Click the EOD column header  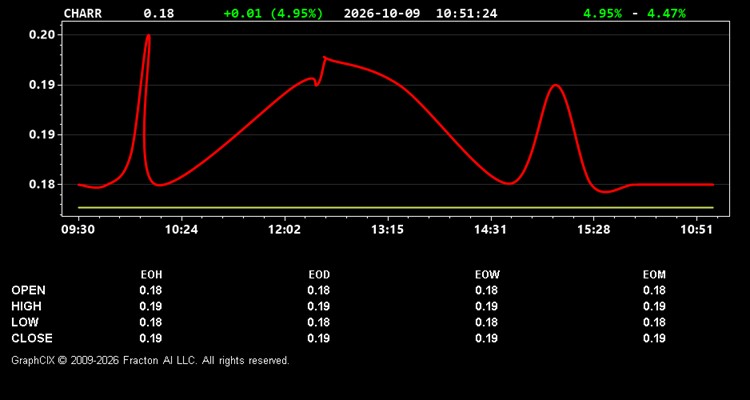319,275
